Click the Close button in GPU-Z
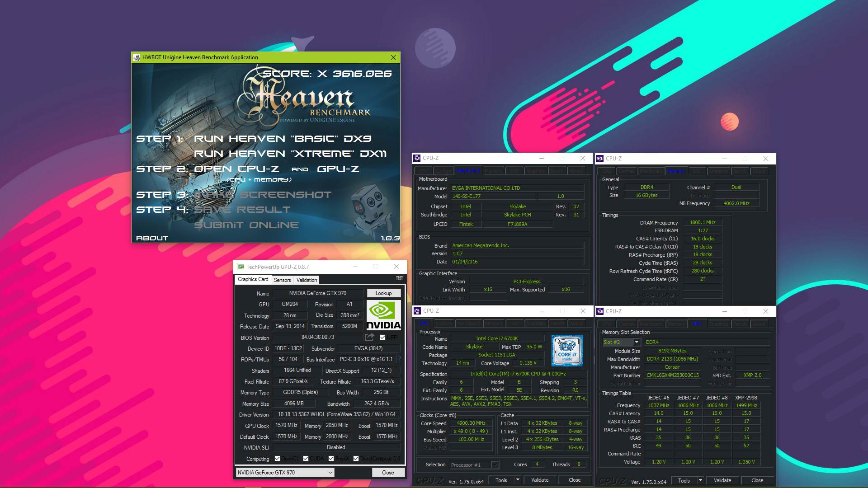Image resolution: width=868 pixels, height=488 pixels. tap(388, 472)
